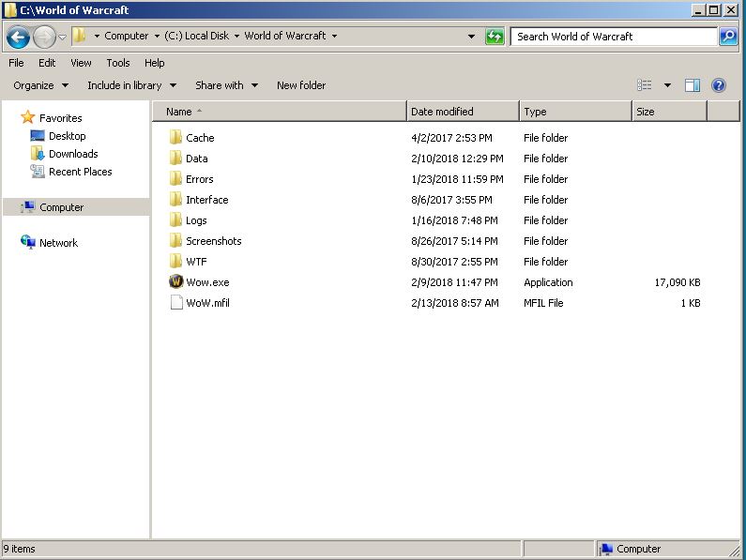Viewport: 746px width, 560px height.
Task: Open the Edit menu
Action: [47, 63]
